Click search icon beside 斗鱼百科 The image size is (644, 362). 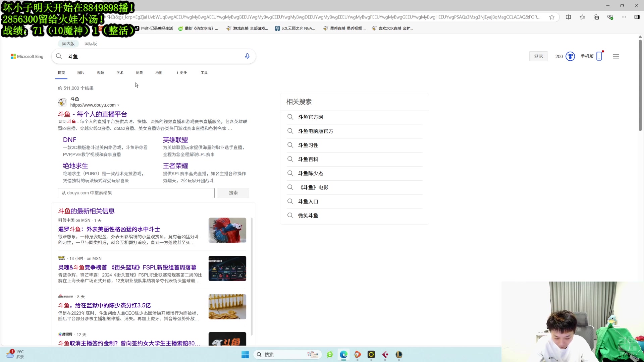pyautogui.click(x=290, y=159)
